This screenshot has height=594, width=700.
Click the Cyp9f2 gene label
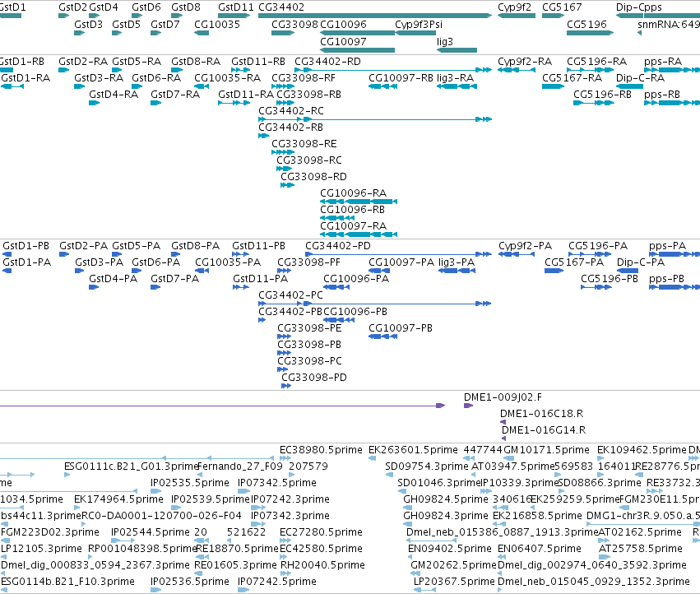click(x=514, y=7)
